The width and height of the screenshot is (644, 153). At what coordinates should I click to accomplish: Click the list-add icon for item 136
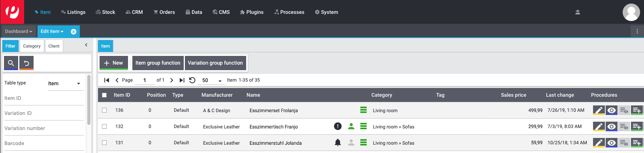click(637, 110)
